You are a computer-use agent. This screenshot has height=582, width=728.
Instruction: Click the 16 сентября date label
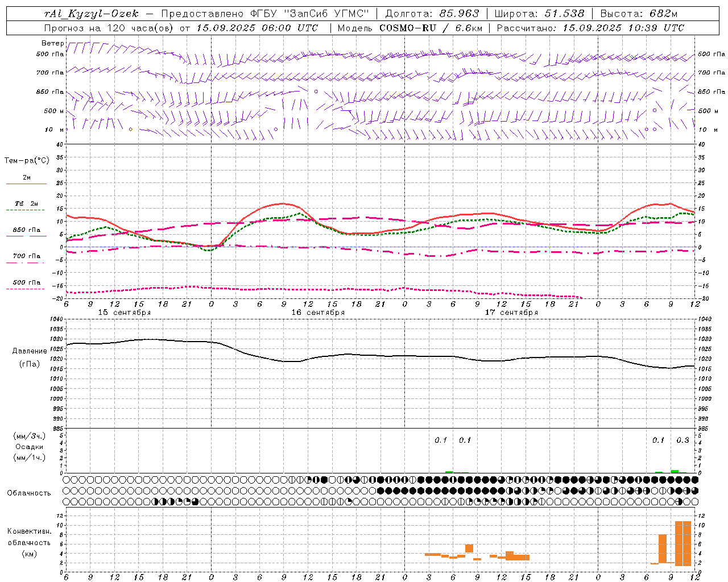(318, 313)
